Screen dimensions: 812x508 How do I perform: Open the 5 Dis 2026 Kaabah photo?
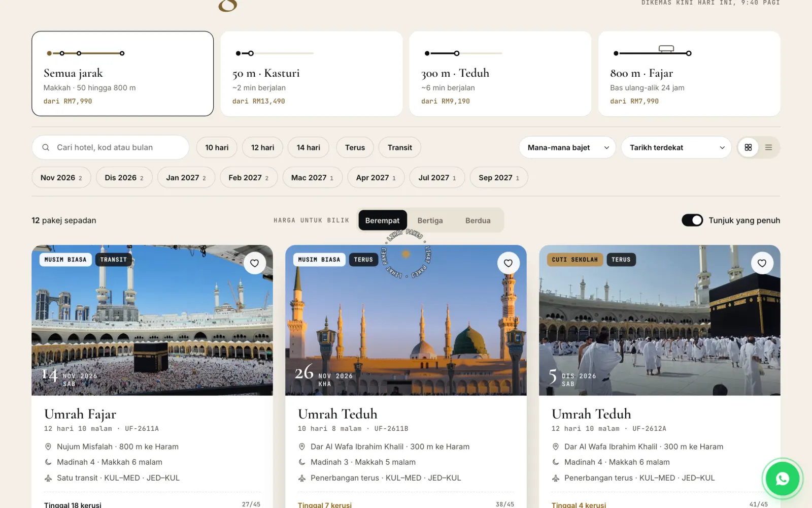click(660, 320)
